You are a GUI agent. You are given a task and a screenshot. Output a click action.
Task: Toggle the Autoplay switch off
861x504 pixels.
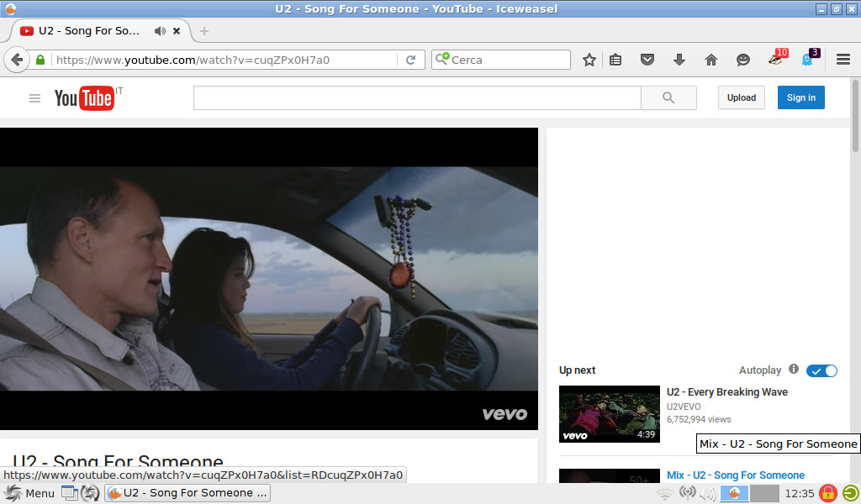point(822,370)
